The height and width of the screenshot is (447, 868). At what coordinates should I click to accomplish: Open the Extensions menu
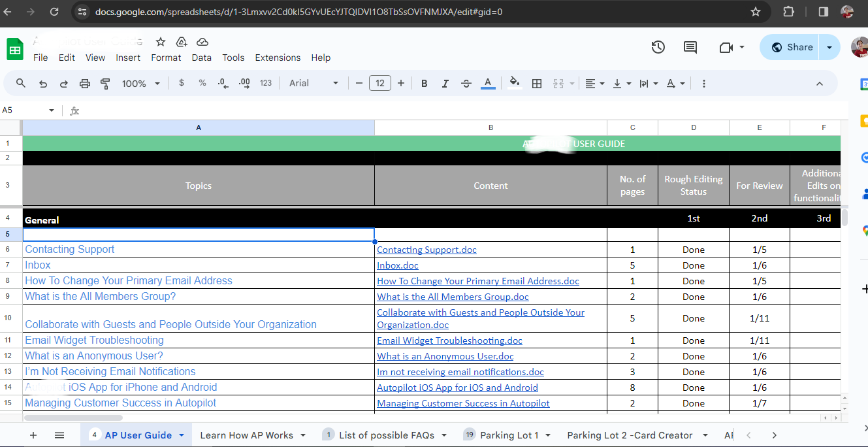pyautogui.click(x=278, y=58)
